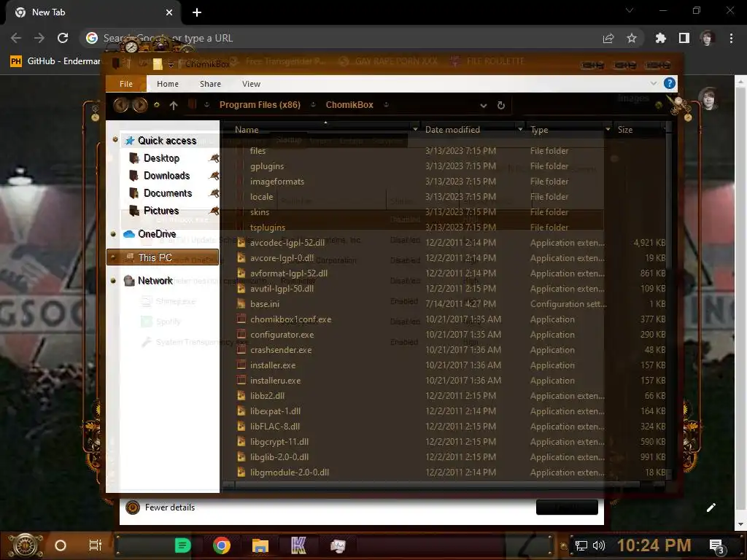Go up one folder level arrow
This screenshot has width=747, height=560.
click(x=174, y=105)
